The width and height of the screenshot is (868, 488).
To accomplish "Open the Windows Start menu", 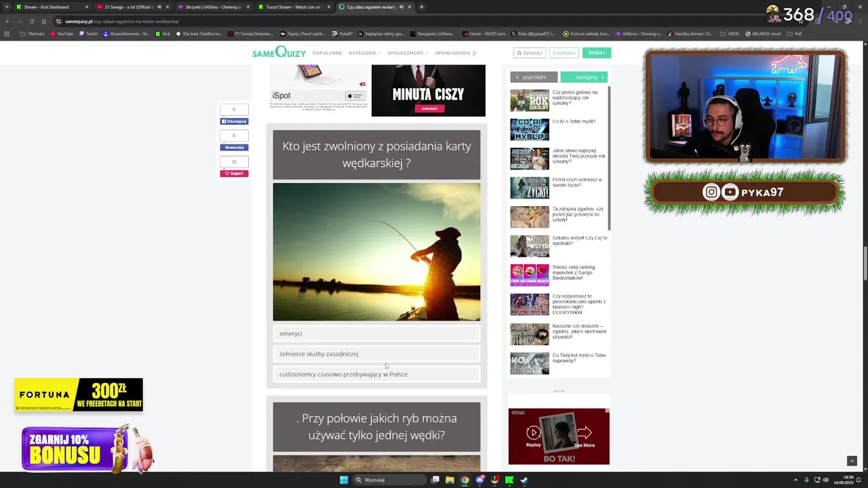I will click(x=344, y=480).
